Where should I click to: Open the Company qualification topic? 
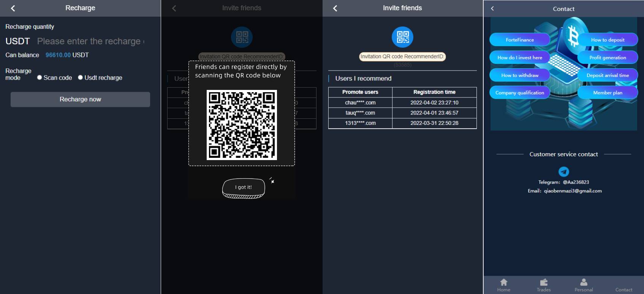(519, 93)
